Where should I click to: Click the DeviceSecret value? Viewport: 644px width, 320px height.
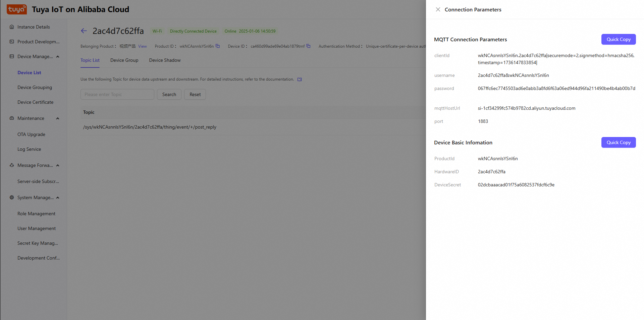[516, 185]
